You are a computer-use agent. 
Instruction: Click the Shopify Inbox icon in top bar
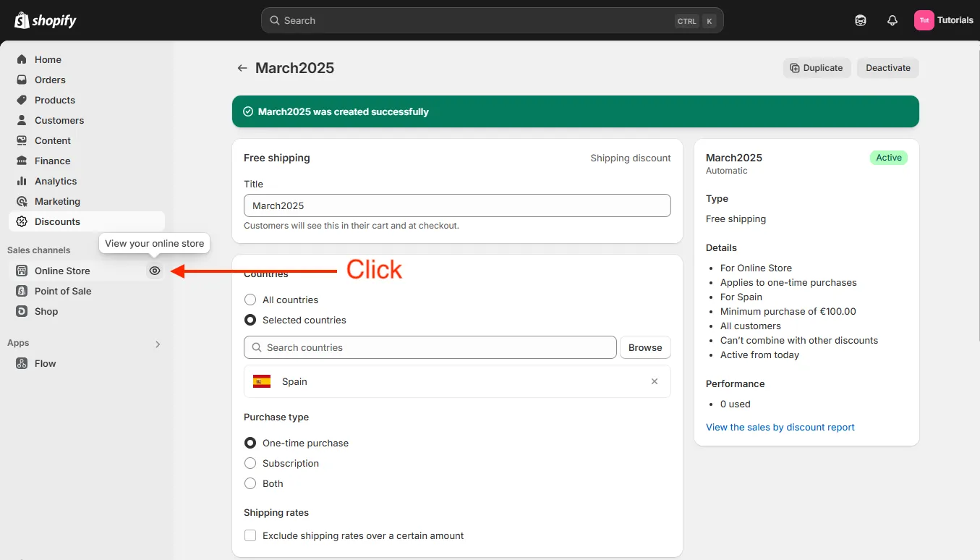pyautogui.click(x=860, y=20)
